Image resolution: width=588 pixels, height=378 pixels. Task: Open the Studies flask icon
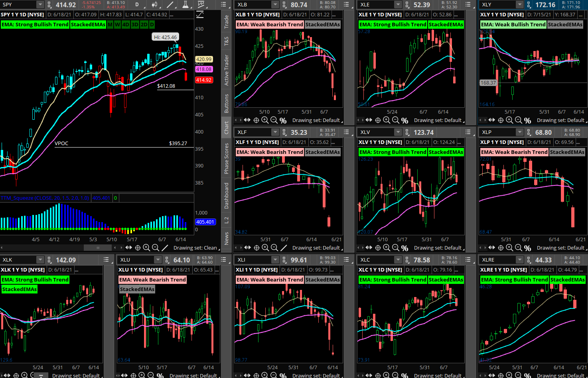tap(185, 5)
